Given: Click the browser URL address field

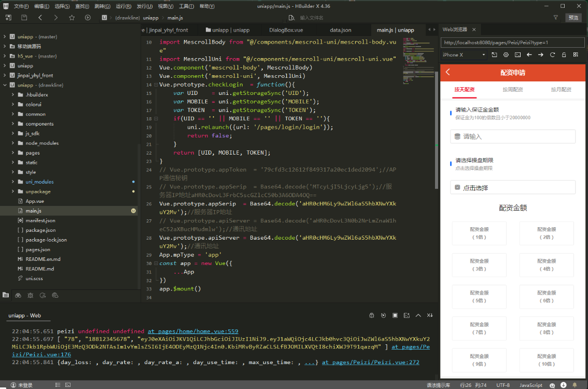Looking at the screenshot, I should coord(512,43).
